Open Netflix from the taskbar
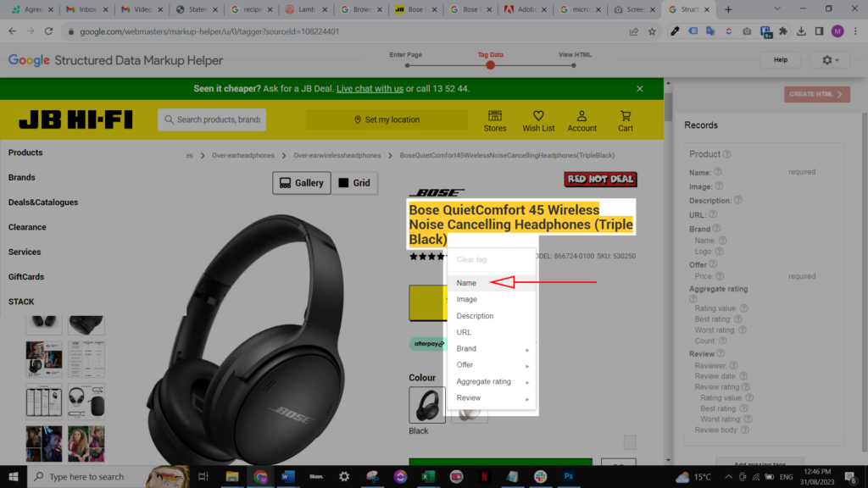 tap(484, 476)
